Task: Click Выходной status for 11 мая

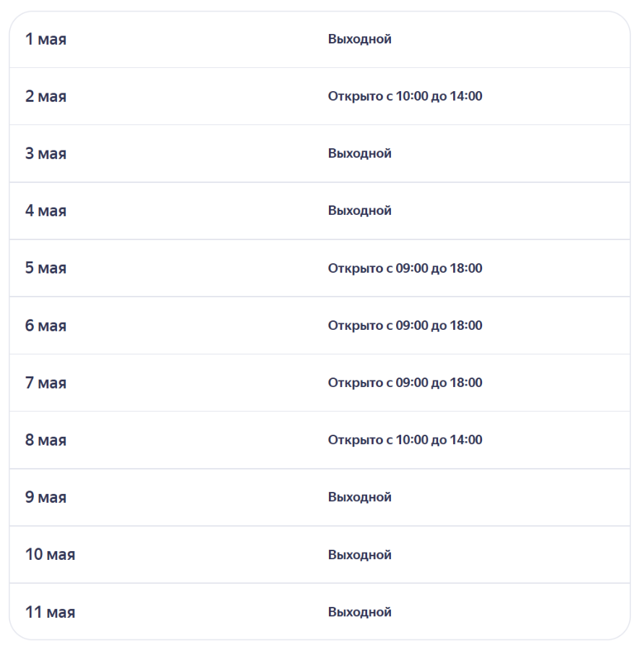Action: pyautogui.click(x=359, y=612)
